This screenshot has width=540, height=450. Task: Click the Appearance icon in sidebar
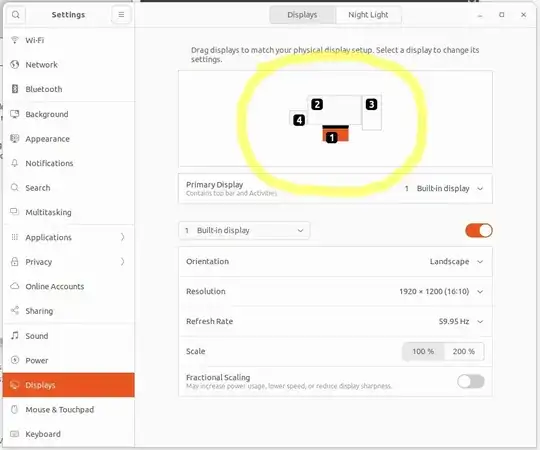tap(14, 138)
